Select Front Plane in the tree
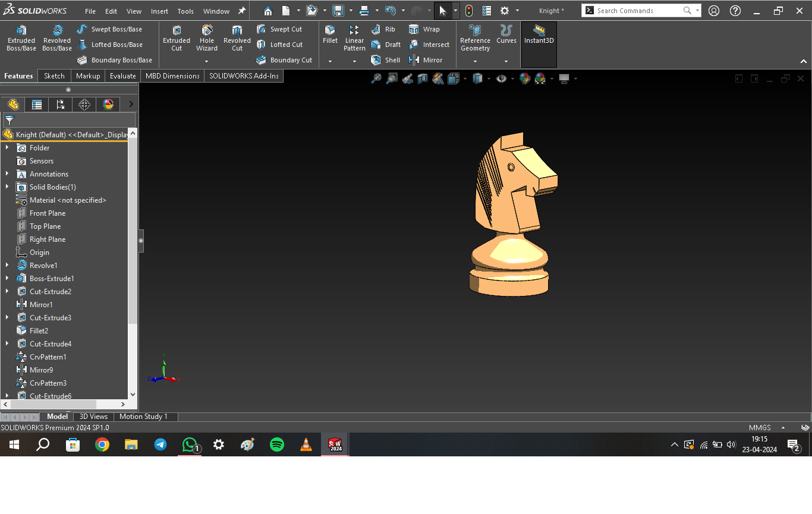 point(48,213)
